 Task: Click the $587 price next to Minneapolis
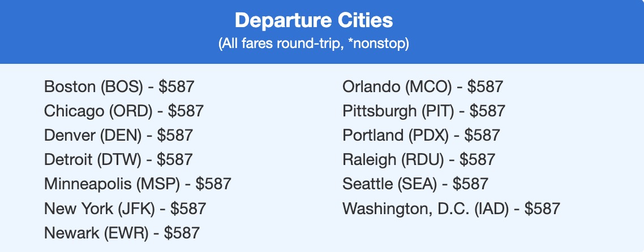213,184
